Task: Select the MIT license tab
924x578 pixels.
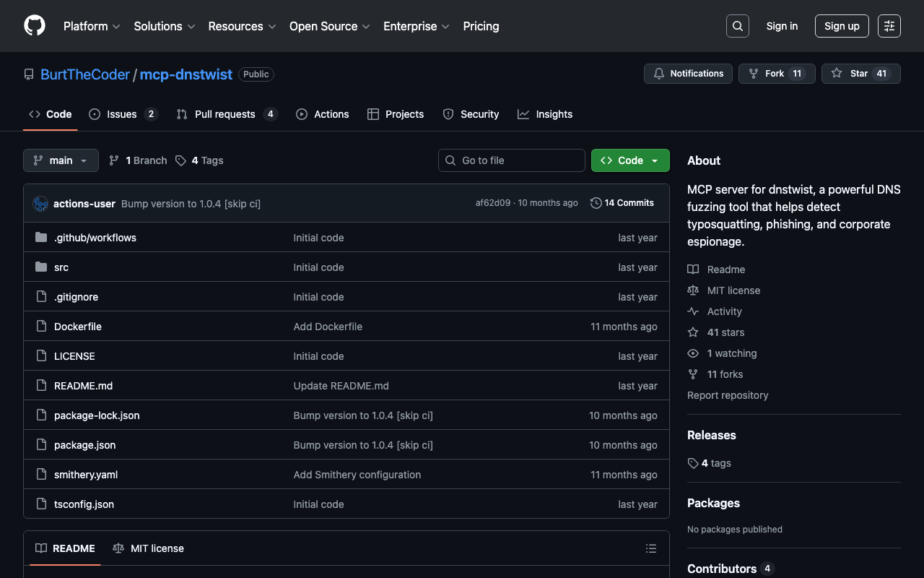Action: [x=149, y=548]
